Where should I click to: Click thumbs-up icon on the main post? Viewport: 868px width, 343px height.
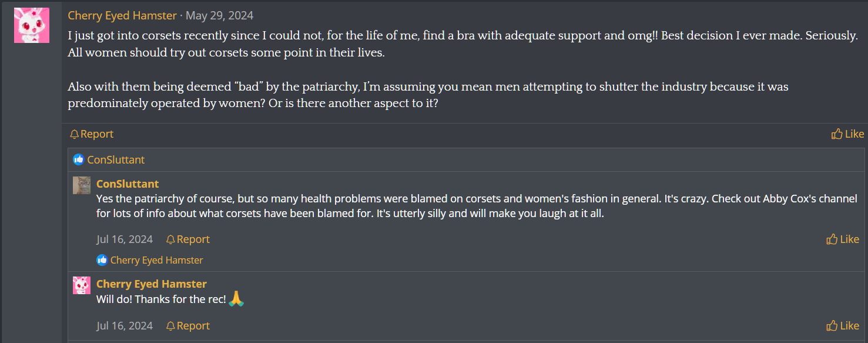click(837, 134)
